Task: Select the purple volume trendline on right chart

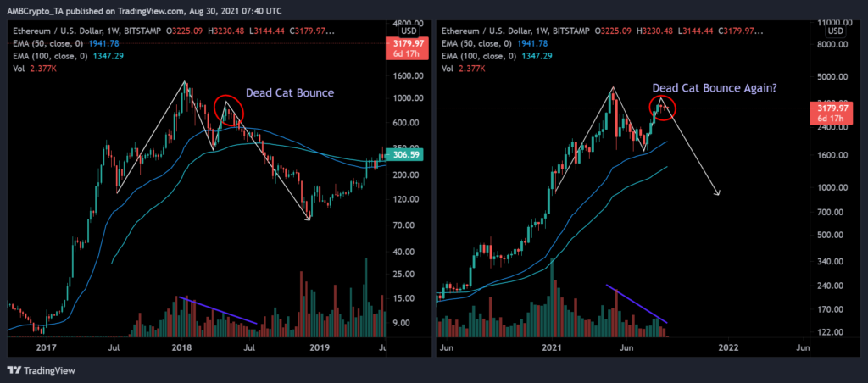Action: click(x=637, y=303)
